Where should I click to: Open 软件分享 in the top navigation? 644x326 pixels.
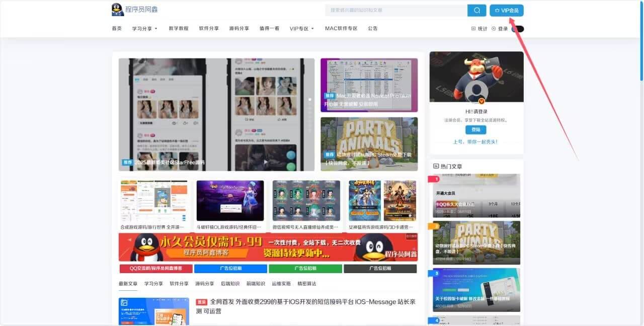tap(209, 28)
